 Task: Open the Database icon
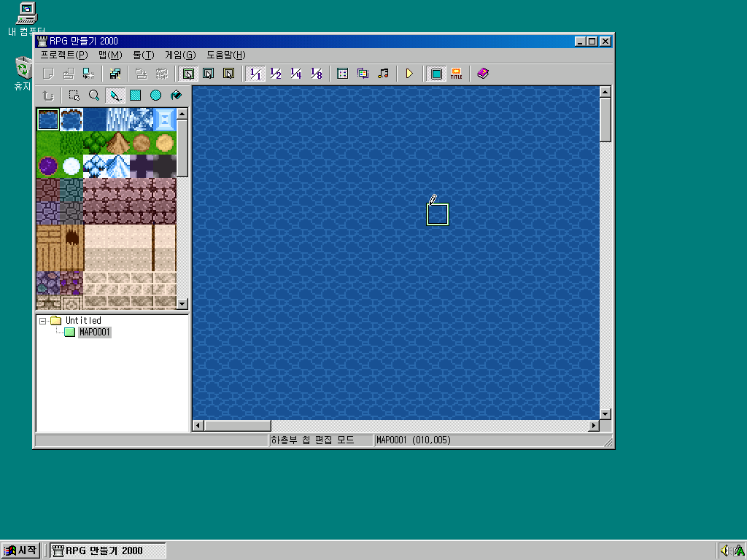click(343, 74)
